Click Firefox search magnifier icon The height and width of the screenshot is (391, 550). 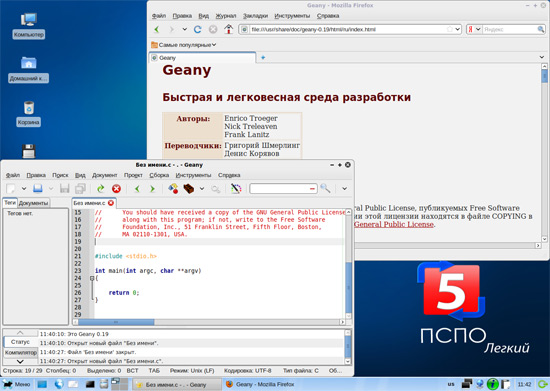click(x=541, y=29)
